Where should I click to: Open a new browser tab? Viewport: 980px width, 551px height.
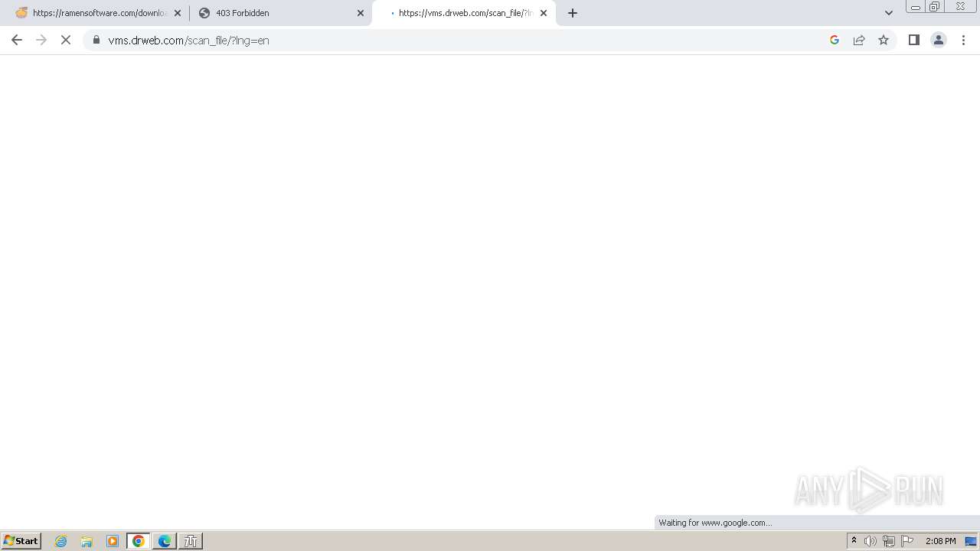(573, 13)
